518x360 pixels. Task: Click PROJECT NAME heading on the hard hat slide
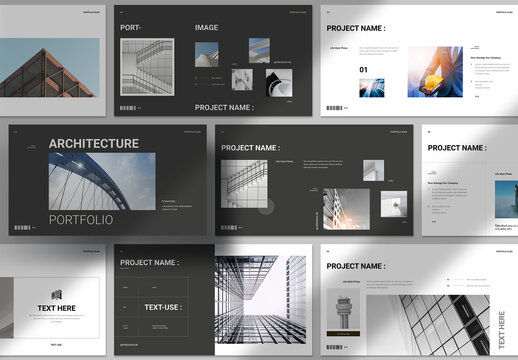[356, 28]
